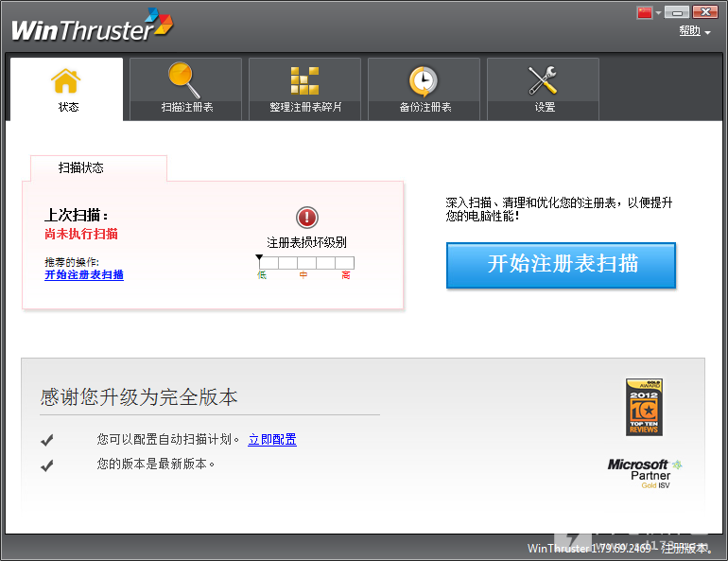The width and height of the screenshot is (728, 561).
Task: Open the 备份注册表 tab
Action: [x=424, y=89]
